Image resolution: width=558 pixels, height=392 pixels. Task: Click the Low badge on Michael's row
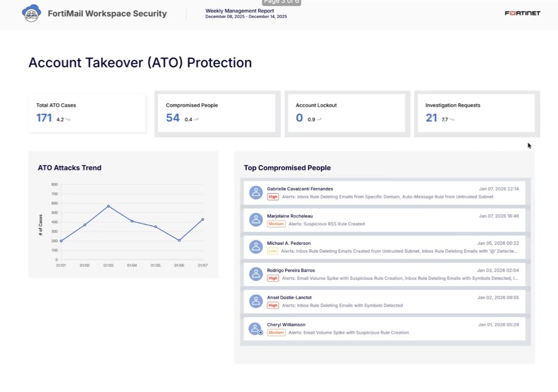tap(272, 251)
